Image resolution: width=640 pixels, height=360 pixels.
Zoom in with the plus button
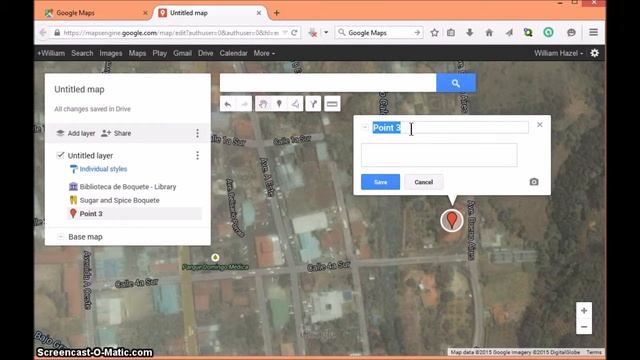point(584,311)
